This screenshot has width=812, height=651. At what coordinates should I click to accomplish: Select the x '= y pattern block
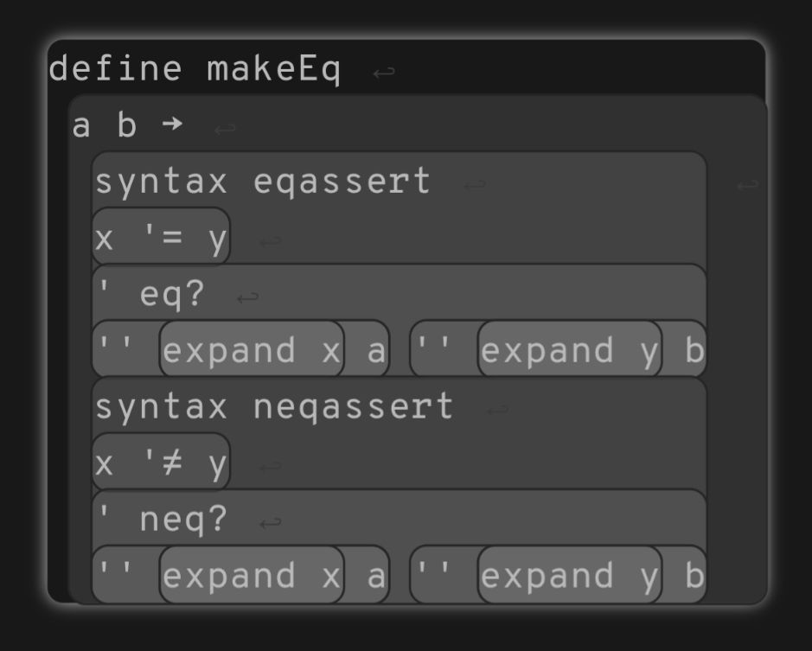tap(161, 237)
